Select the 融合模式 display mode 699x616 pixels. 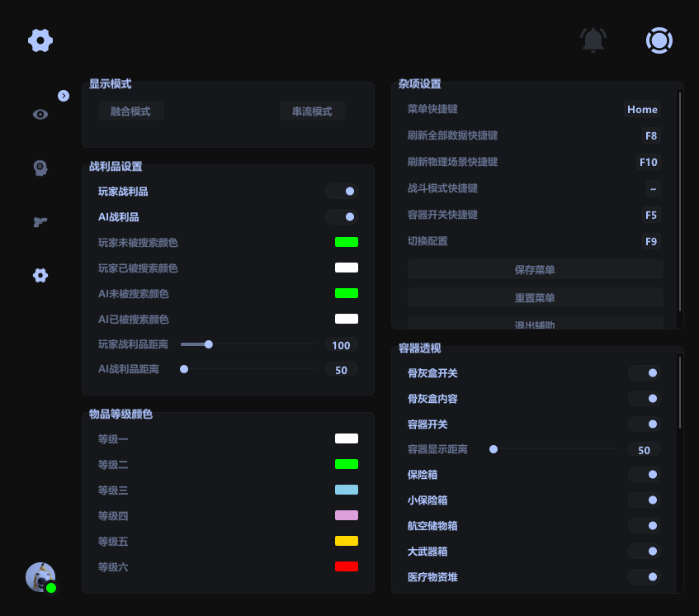tap(130, 111)
